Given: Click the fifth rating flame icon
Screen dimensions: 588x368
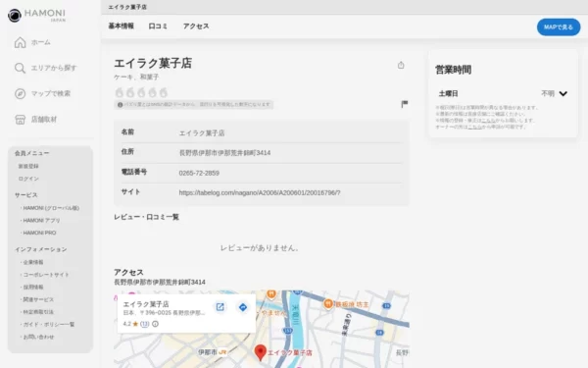Looking at the screenshot, I should pyautogui.click(x=164, y=92).
